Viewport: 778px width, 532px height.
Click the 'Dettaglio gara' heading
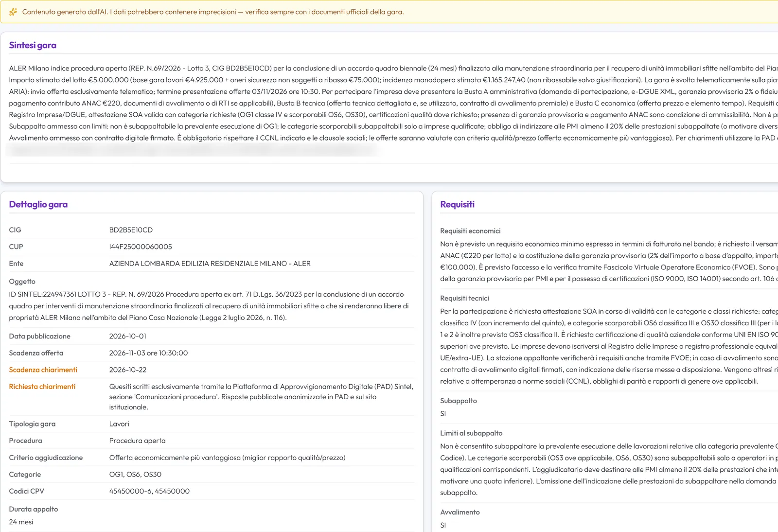pyautogui.click(x=38, y=204)
